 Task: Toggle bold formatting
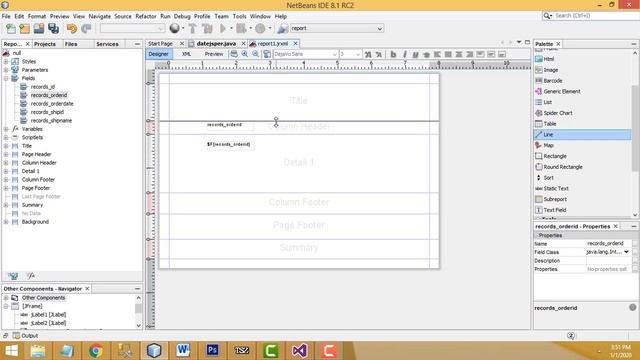coord(393,54)
